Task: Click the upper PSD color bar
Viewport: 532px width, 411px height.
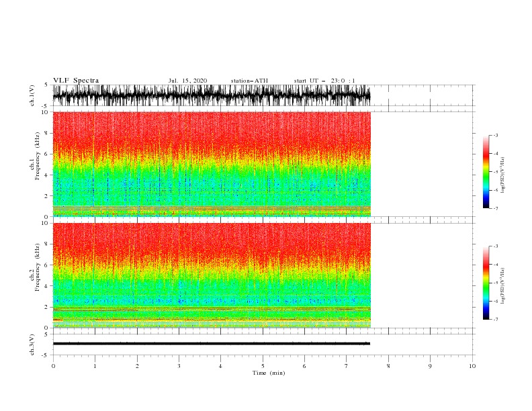Action: click(486, 172)
